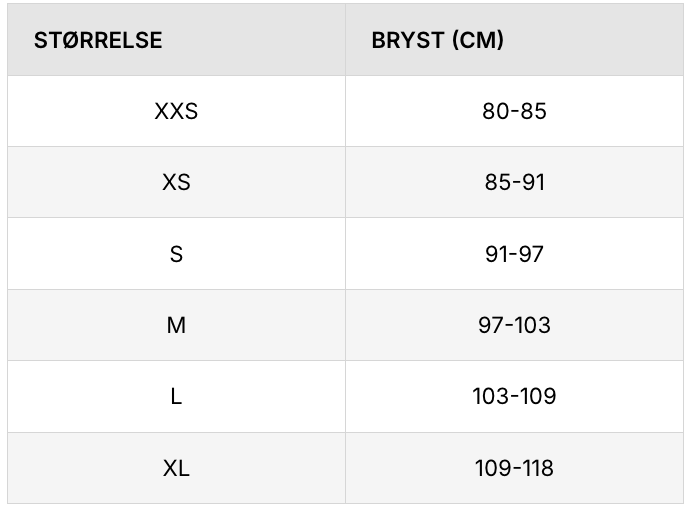Pick the L size cell

coord(176,396)
